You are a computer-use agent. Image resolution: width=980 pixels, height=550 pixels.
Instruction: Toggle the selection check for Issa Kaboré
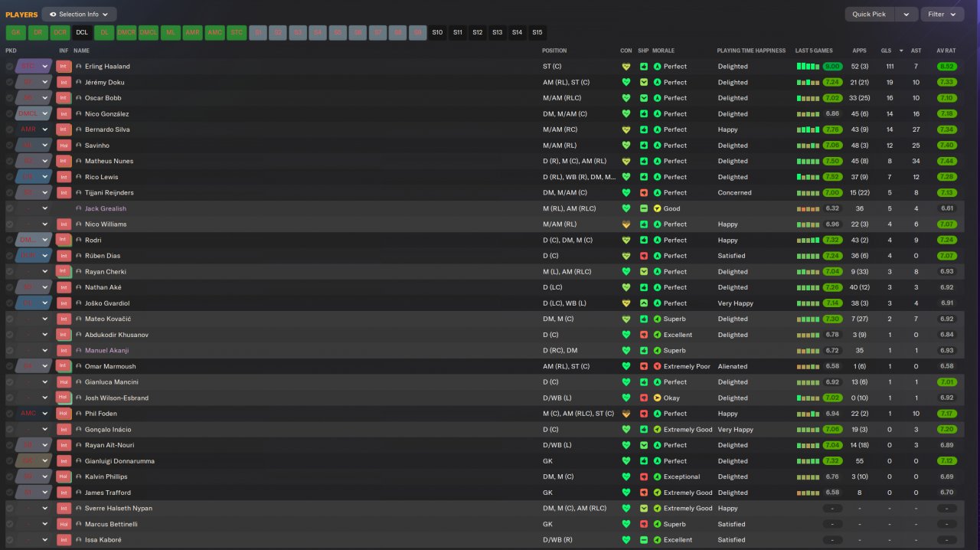point(10,540)
